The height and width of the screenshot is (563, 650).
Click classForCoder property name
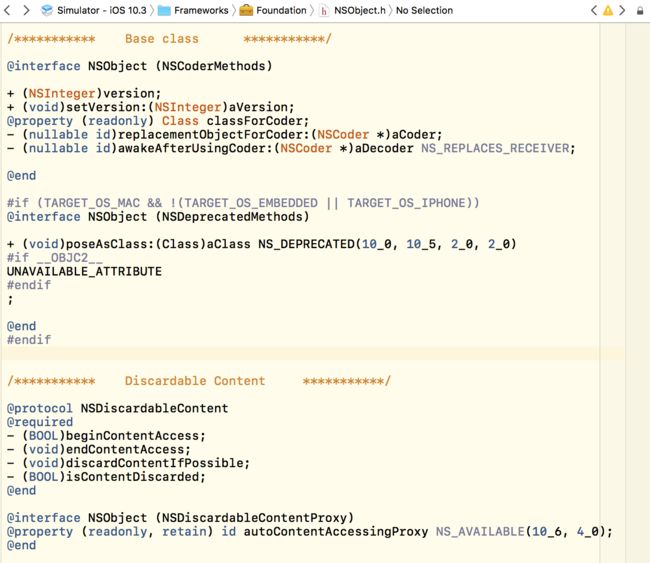pyautogui.click(x=257, y=121)
